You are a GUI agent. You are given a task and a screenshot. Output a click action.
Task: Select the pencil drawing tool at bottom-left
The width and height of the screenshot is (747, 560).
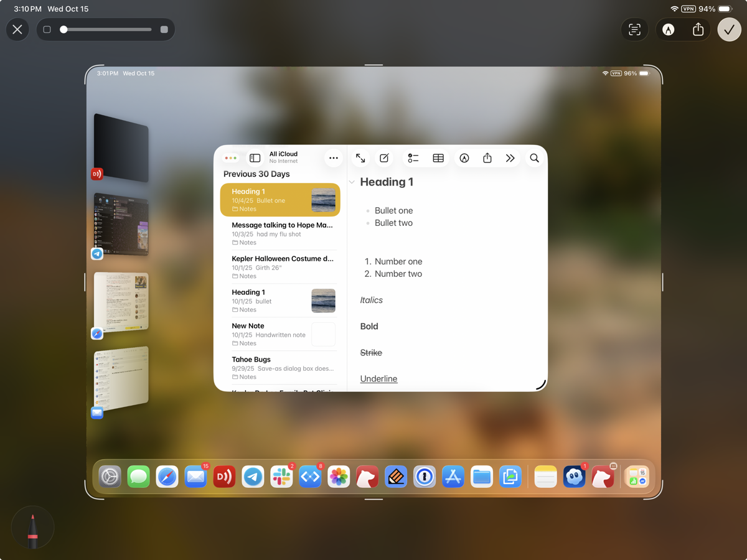click(x=32, y=528)
